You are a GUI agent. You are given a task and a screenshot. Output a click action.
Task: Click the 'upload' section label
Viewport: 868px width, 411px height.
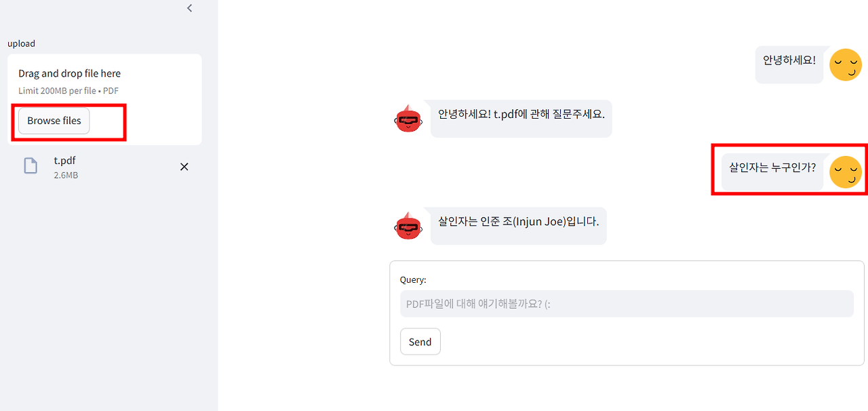(21, 43)
